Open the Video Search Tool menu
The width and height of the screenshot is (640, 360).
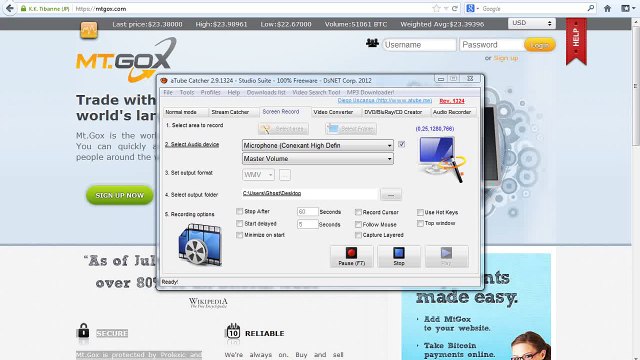click(316, 92)
